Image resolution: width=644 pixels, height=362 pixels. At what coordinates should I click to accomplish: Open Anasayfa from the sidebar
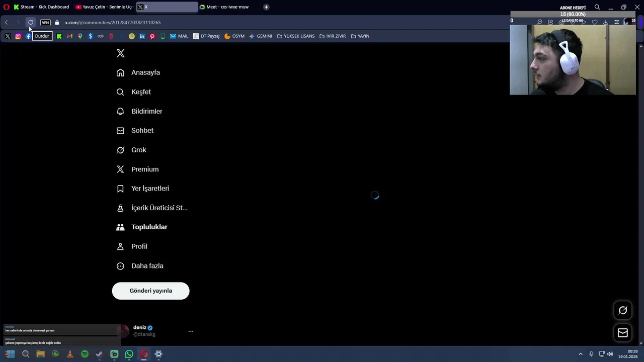tap(138, 72)
